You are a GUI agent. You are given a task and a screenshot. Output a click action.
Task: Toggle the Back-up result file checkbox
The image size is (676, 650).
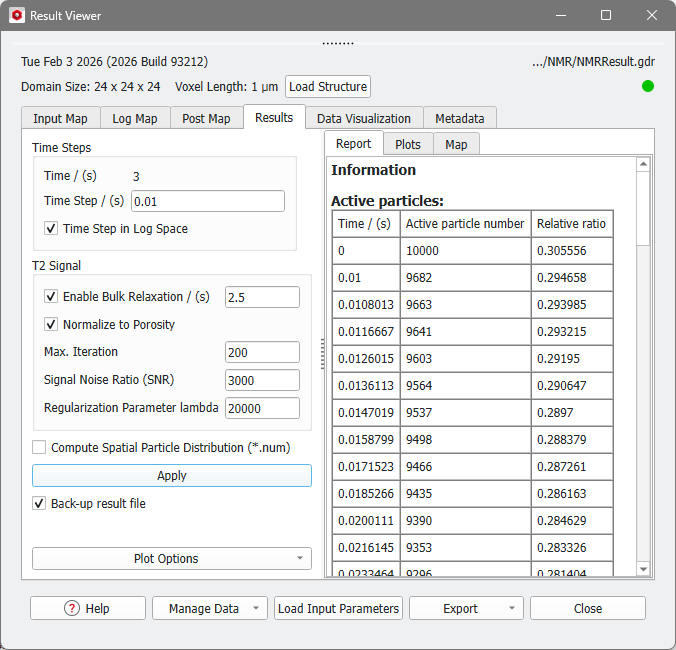40,504
